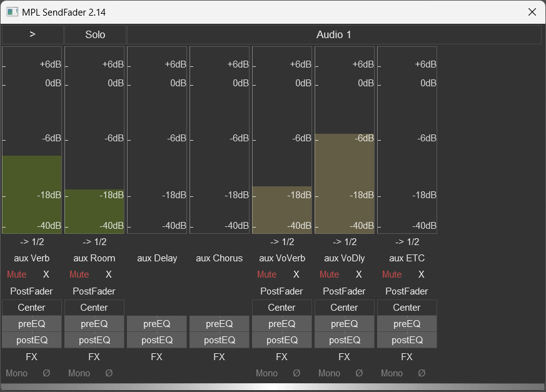Open the -> 1/2 channel selector for aux ETC
546x392 pixels.
(407, 242)
